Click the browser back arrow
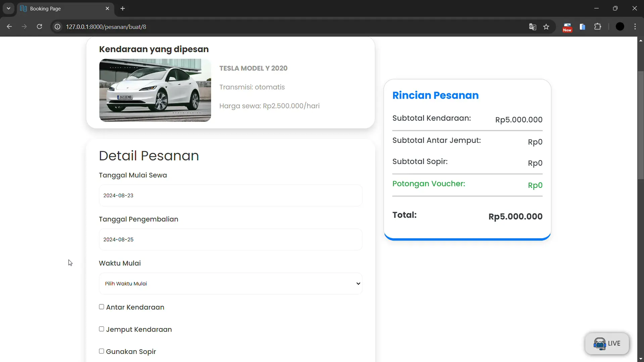644x362 pixels. click(9, 27)
